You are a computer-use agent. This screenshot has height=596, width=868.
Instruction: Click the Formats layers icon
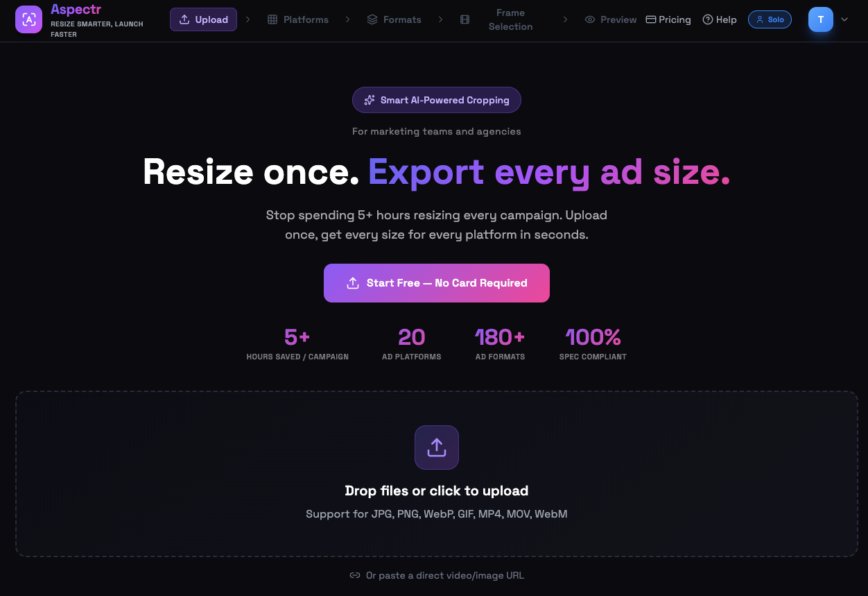[372, 19]
